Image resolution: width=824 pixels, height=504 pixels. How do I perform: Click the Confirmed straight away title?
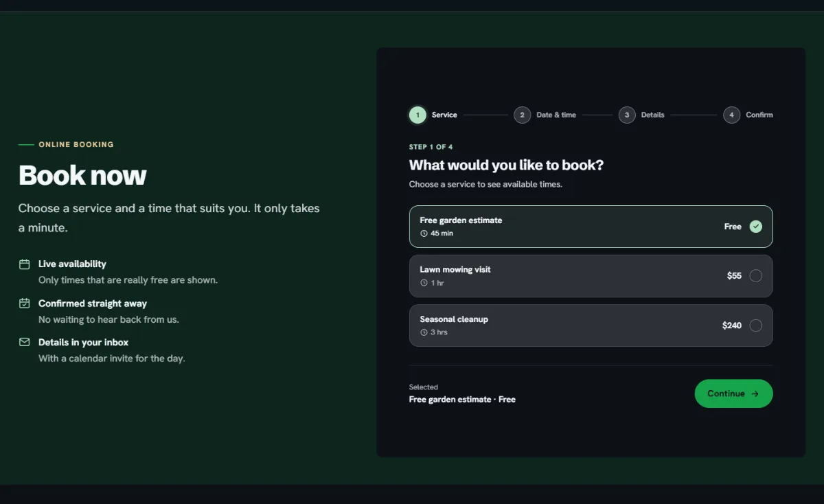point(93,303)
